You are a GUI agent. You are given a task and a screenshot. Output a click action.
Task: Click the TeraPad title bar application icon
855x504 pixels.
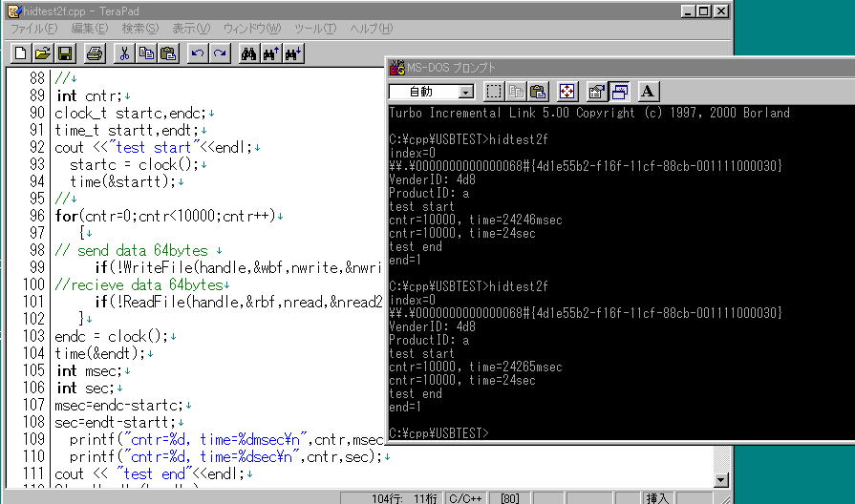(x=14, y=10)
